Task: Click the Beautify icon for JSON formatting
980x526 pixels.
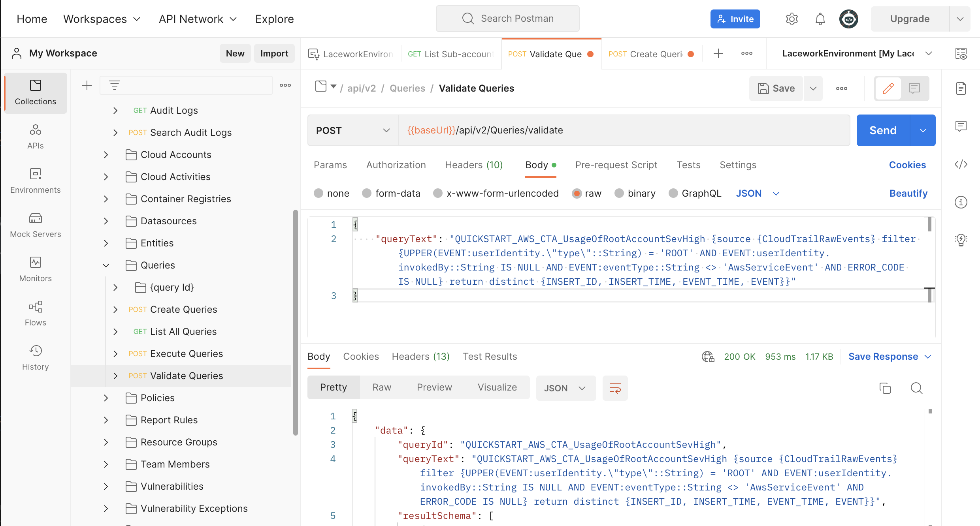Action: pos(908,193)
